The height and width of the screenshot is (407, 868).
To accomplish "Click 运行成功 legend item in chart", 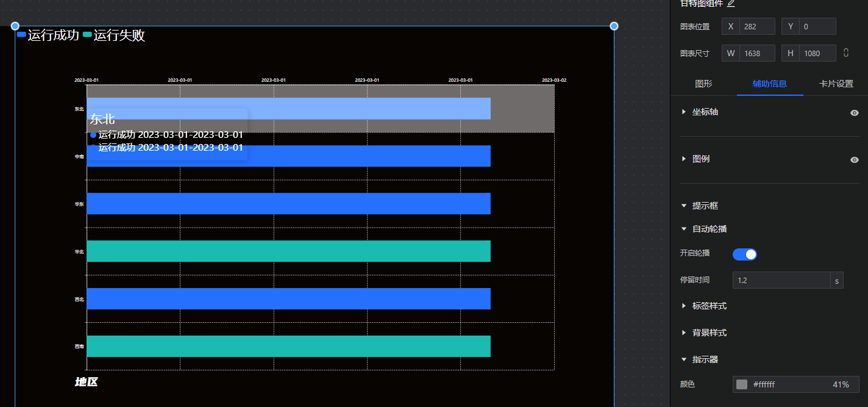I will click(x=48, y=35).
